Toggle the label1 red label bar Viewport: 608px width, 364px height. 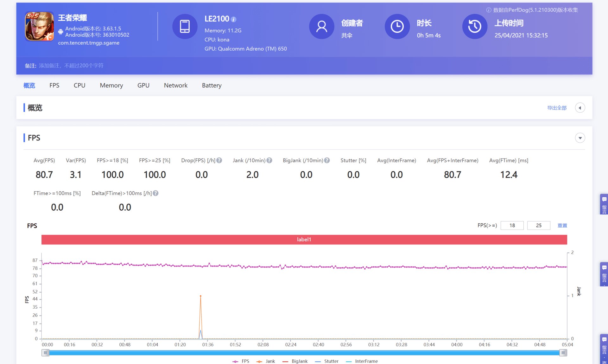(304, 240)
